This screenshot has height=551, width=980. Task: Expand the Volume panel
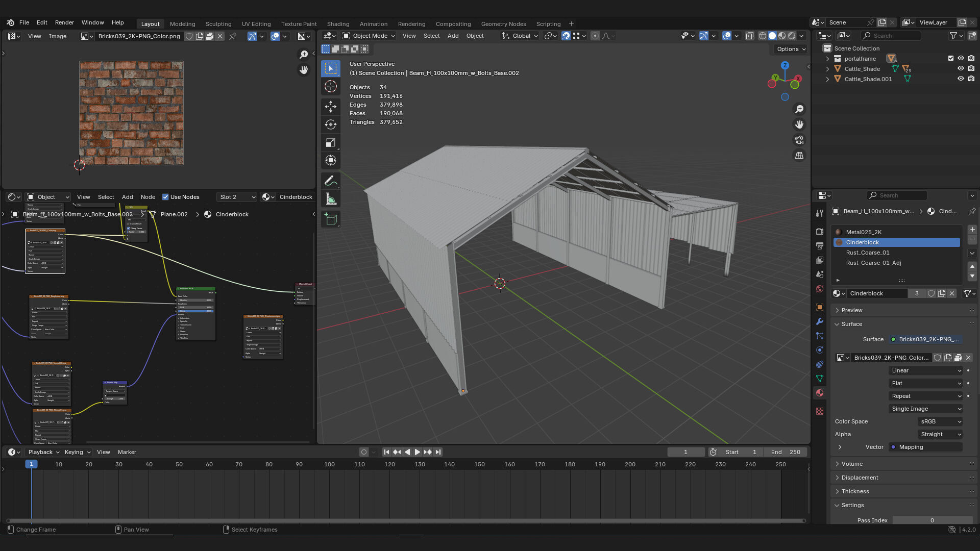pos(851,464)
